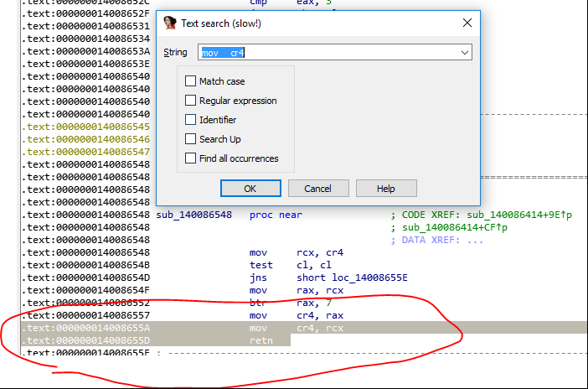Enable the Search Up option
The image size is (588, 389).
click(x=191, y=139)
